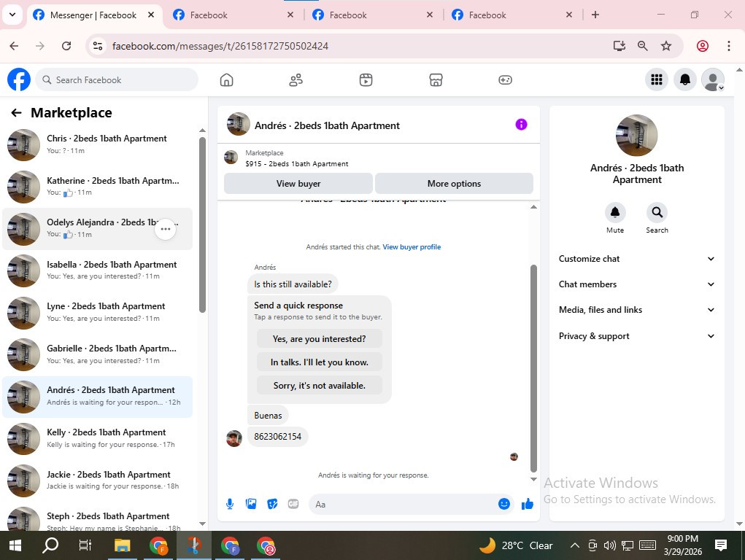745x560 pixels.
Task: Open a new browser tab
Action: coord(595,15)
